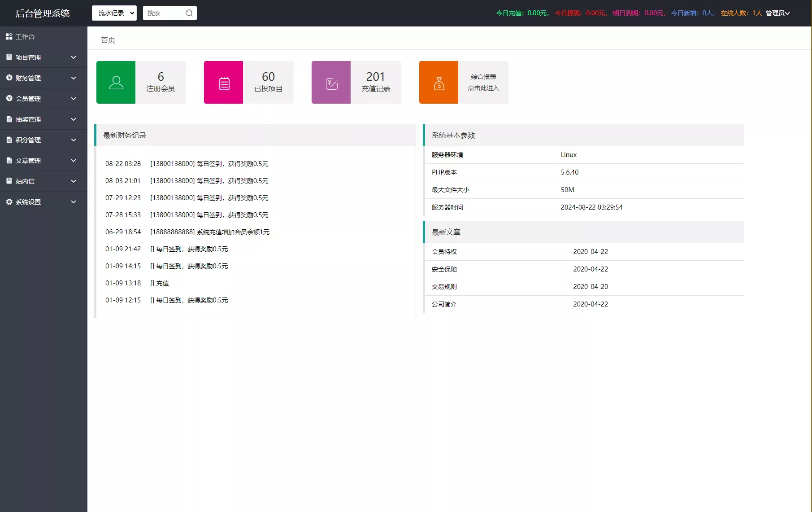
Task: Open the 公司简介 article entry
Action: pyautogui.click(x=444, y=304)
